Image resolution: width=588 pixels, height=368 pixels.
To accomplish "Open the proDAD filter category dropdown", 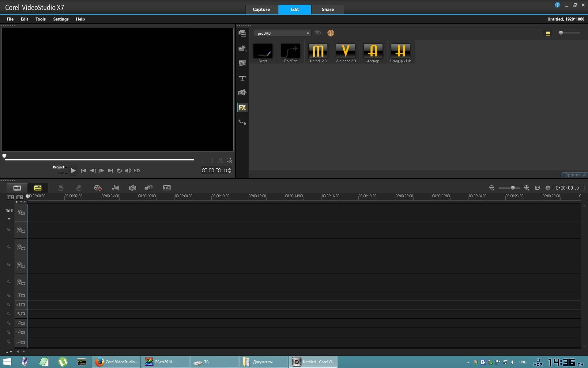I will (282, 33).
